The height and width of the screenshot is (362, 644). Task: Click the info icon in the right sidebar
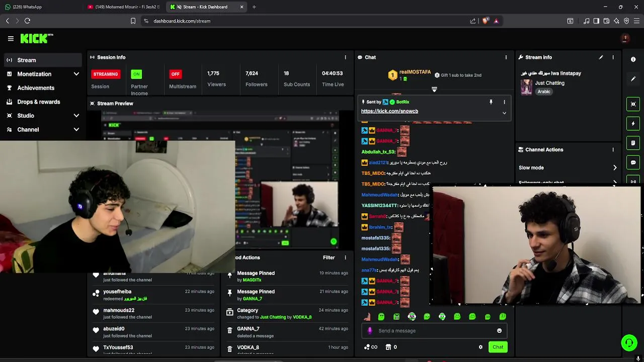(x=633, y=59)
